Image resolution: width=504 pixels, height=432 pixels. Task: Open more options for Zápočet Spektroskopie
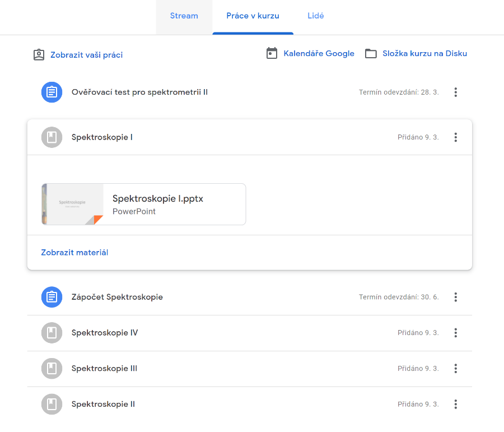click(x=456, y=297)
